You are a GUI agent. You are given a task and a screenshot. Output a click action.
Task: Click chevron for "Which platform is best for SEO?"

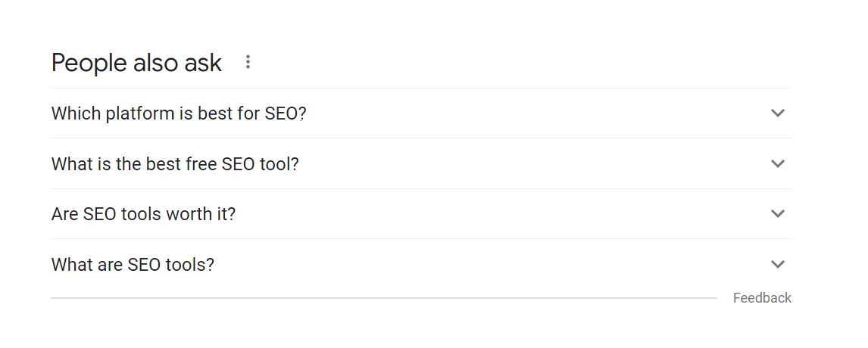(777, 113)
